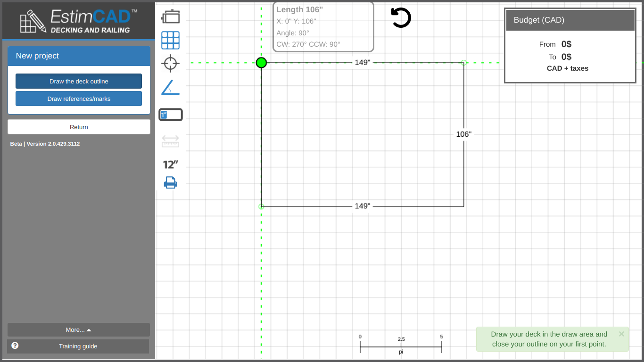Open the Training guide
This screenshot has height=362, width=644.
[78, 346]
